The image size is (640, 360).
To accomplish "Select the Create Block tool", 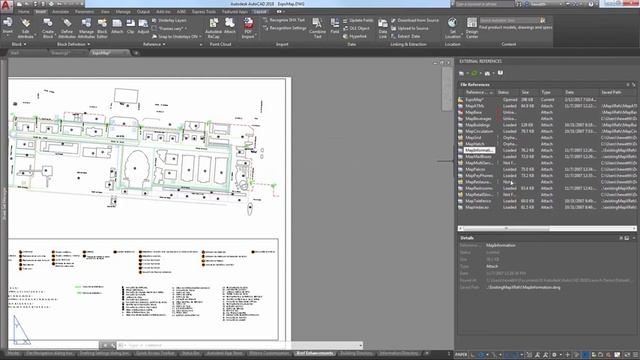I will [48, 28].
